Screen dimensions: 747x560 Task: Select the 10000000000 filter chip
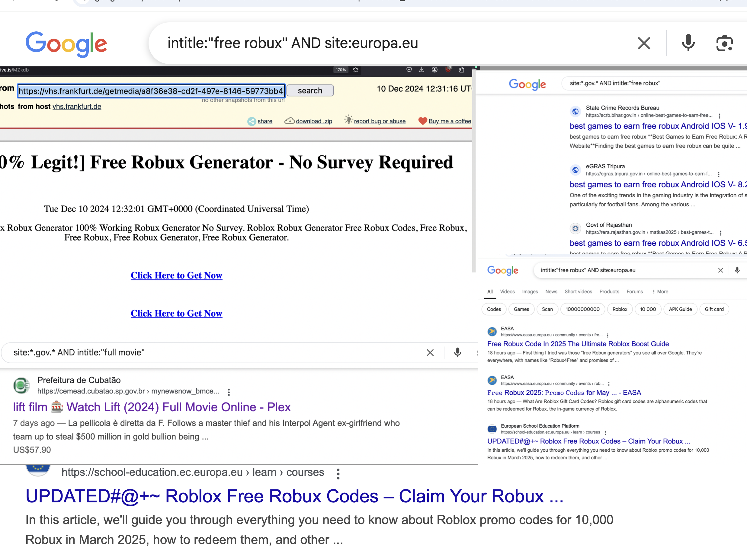coord(582,309)
